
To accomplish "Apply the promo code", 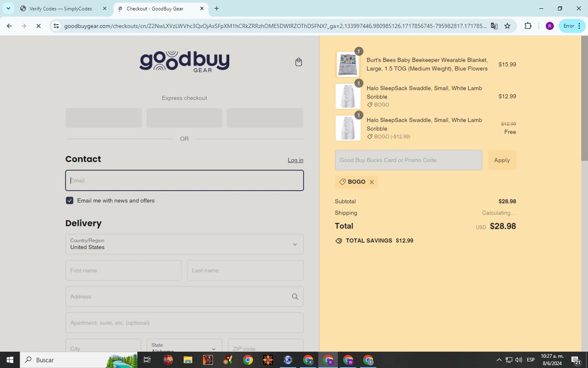I will (502, 160).
